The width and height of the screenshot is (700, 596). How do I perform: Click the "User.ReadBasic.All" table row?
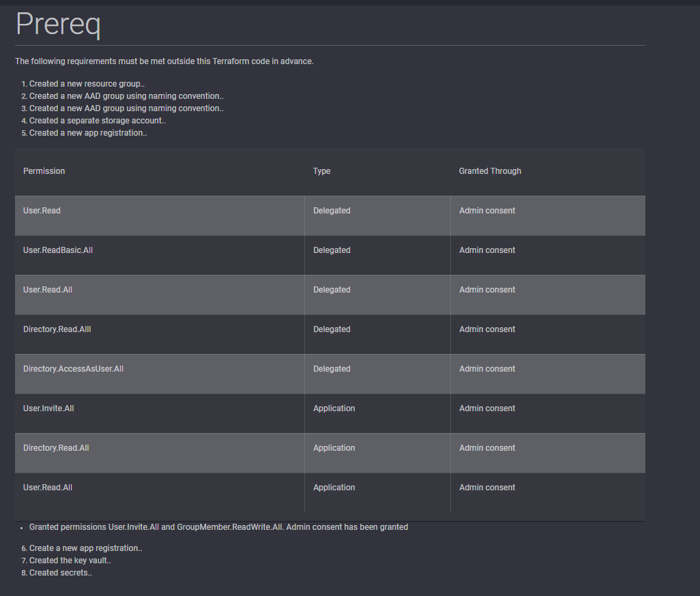coord(58,250)
